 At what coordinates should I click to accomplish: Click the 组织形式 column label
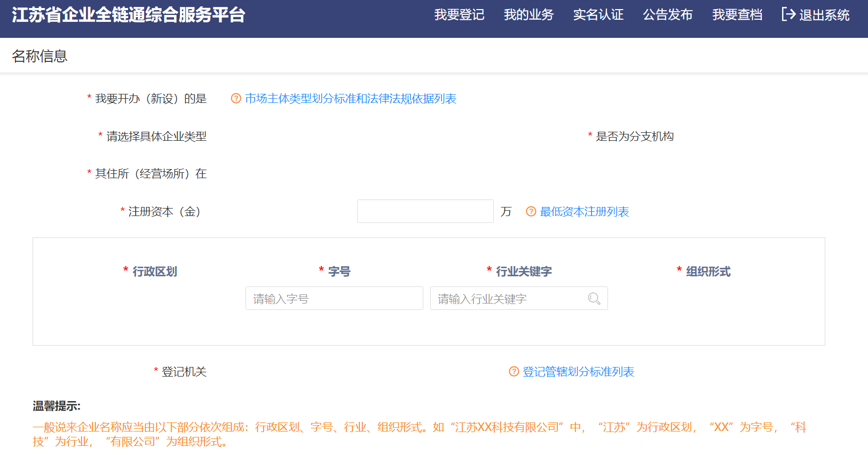point(708,272)
